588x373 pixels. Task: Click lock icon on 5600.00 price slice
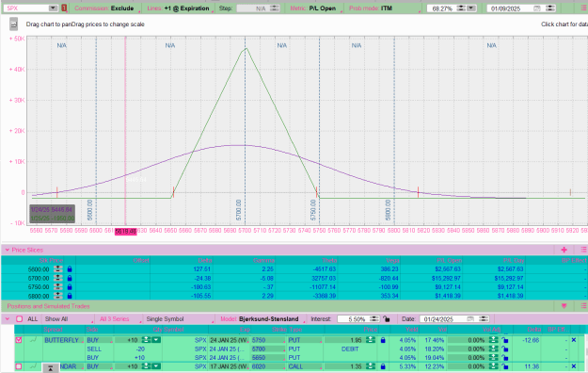click(x=70, y=269)
